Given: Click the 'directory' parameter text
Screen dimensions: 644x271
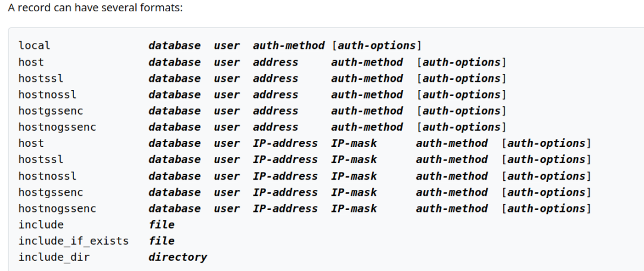Looking at the screenshot, I should coord(178,257).
